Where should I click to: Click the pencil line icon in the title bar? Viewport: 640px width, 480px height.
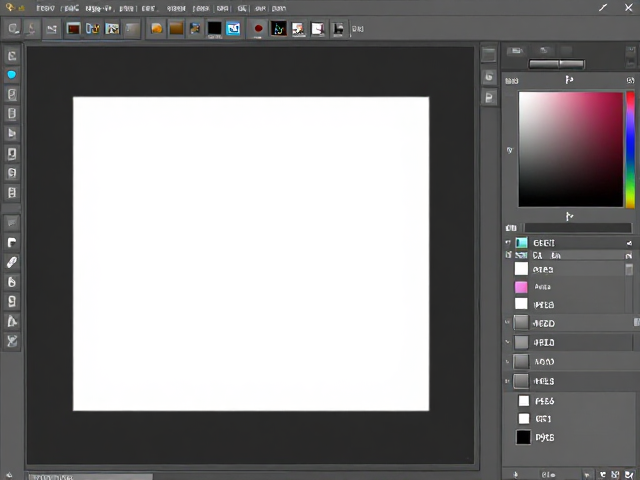603,8
